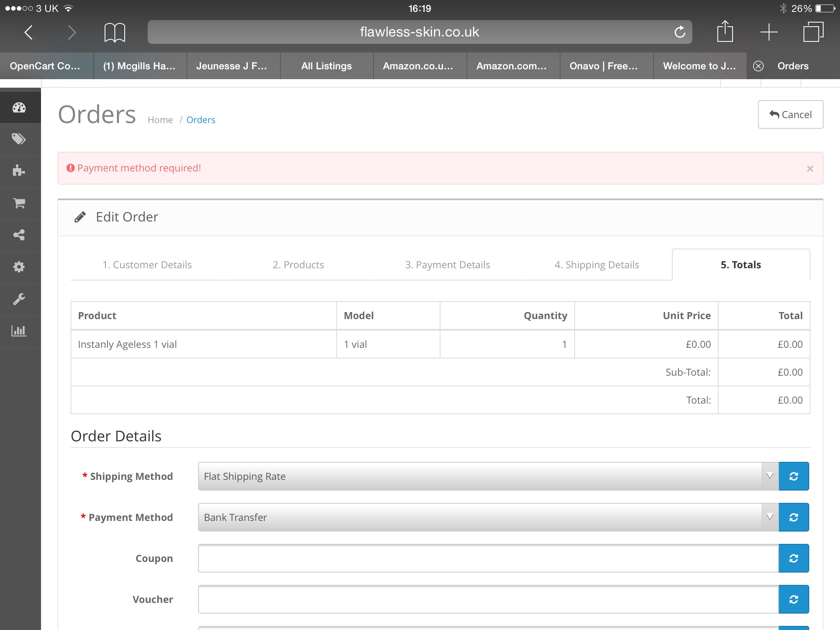The width and height of the screenshot is (840, 630).
Task: Focus the Voucher input field
Action: (488, 599)
